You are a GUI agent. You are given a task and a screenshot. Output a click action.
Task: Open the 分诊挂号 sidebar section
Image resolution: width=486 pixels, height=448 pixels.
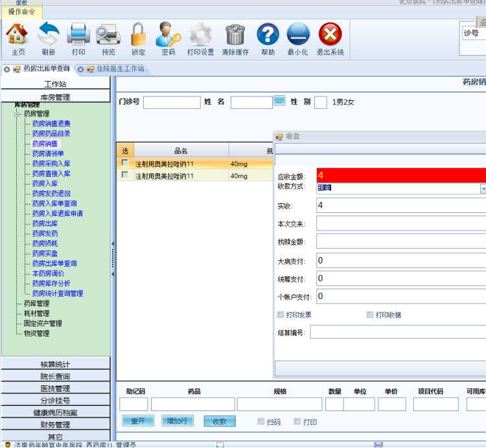point(56,400)
